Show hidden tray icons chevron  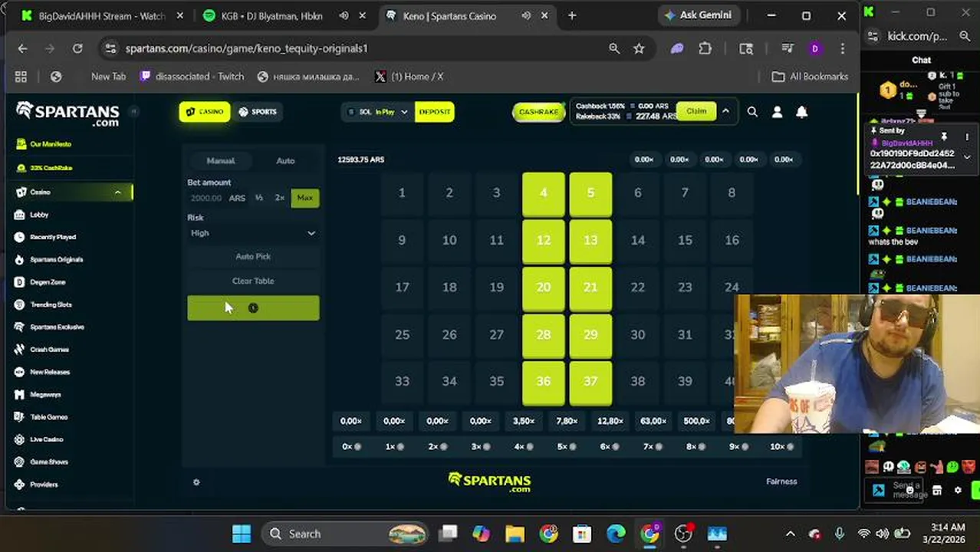point(791,534)
